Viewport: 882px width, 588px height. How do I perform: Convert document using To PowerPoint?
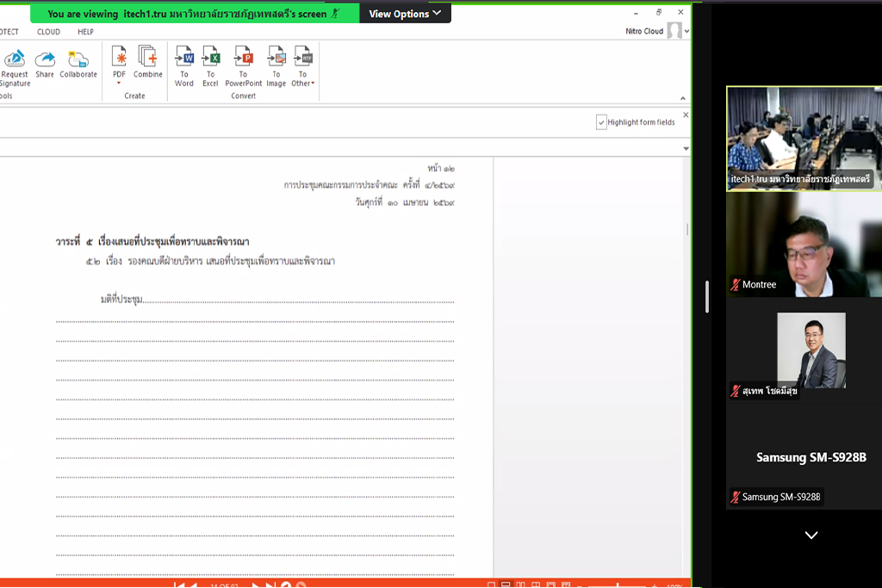coord(244,58)
